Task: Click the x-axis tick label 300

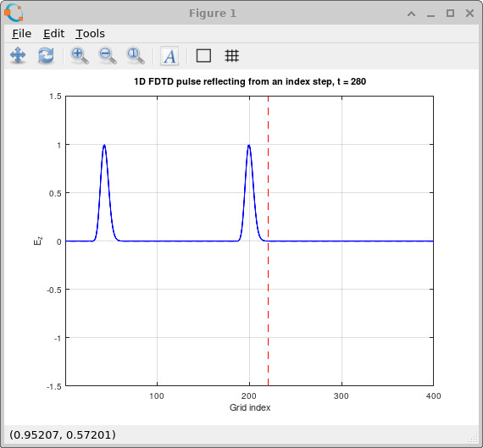Action: coord(341,396)
